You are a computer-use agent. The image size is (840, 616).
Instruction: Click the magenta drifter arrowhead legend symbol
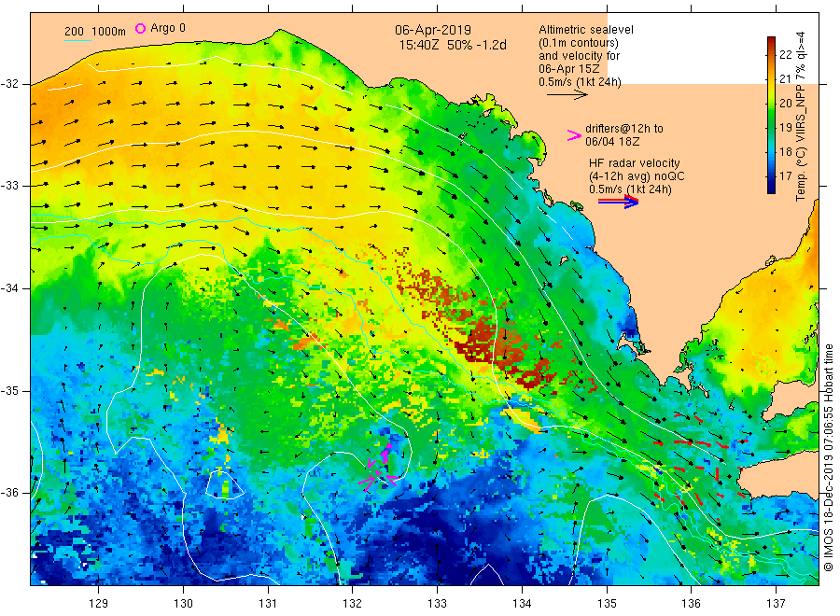[x=574, y=135]
